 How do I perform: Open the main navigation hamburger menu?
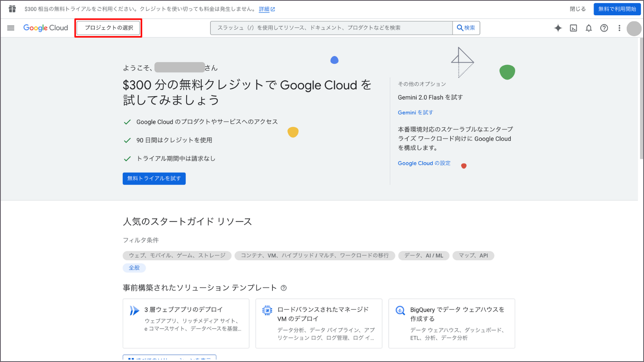point(11,28)
